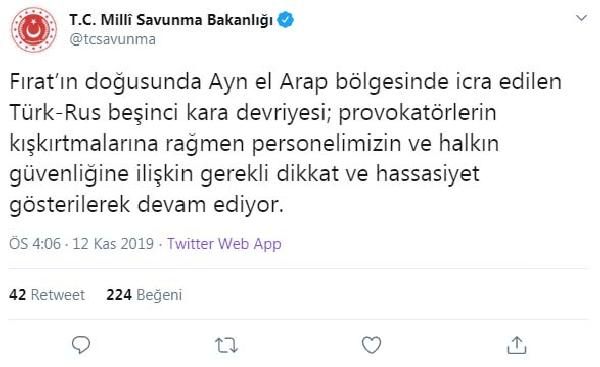The width and height of the screenshot is (600, 367).
Task: View the 224 Beğeni list
Action: (x=144, y=295)
